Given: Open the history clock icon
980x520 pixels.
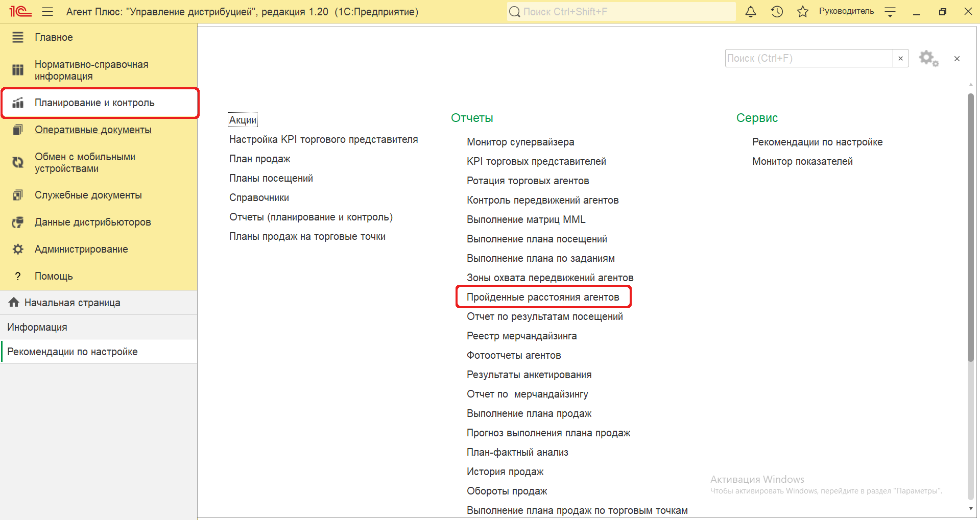Looking at the screenshot, I should [x=777, y=12].
